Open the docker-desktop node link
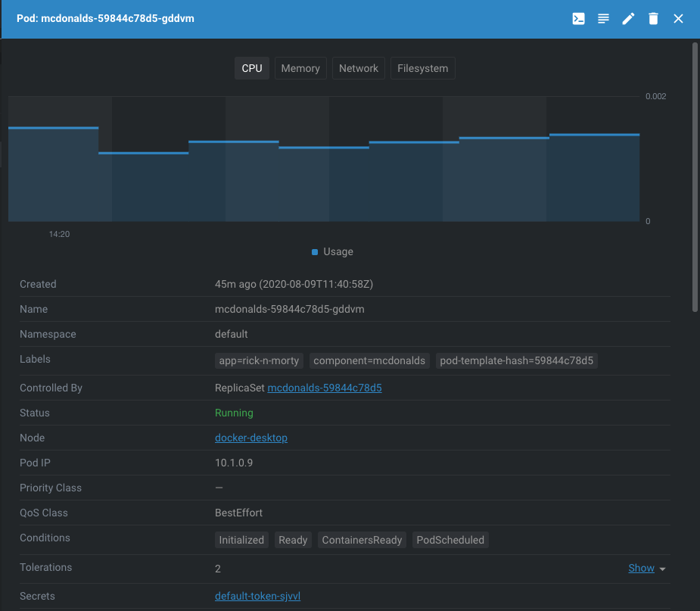Screen dimensions: 700x611 tap(251, 438)
